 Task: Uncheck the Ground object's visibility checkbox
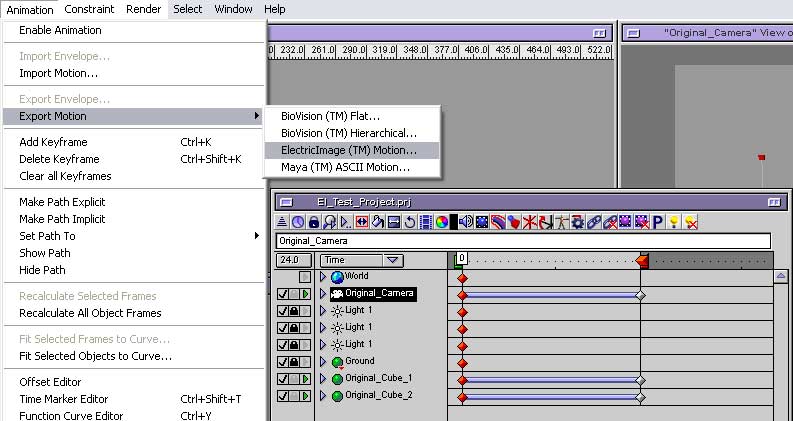[282, 362]
